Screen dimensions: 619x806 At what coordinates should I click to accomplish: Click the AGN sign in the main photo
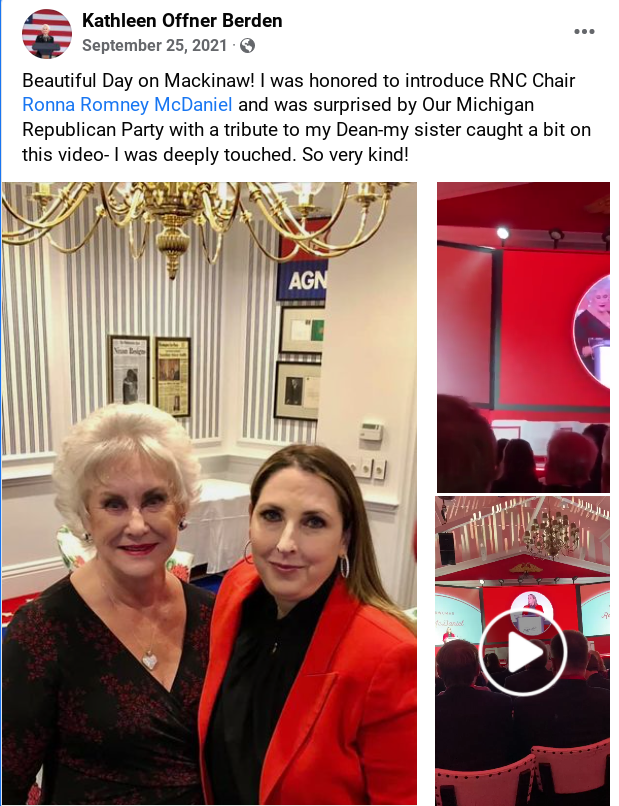pyautogui.click(x=301, y=282)
